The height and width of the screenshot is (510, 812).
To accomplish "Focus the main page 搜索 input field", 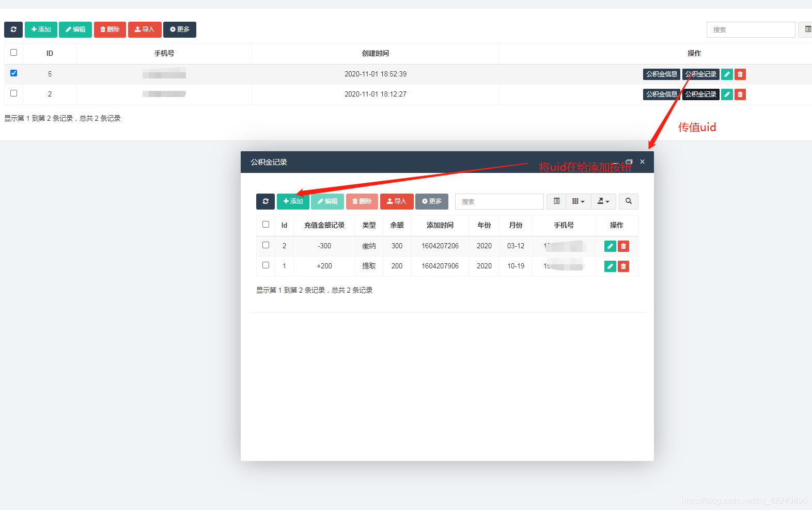I will [x=751, y=30].
